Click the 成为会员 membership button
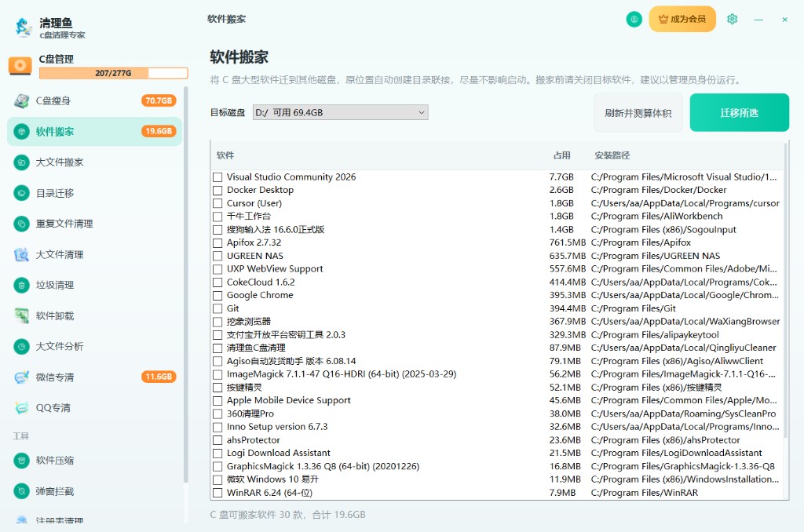Image resolution: width=804 pixels, height=532 pixels. 682,19
